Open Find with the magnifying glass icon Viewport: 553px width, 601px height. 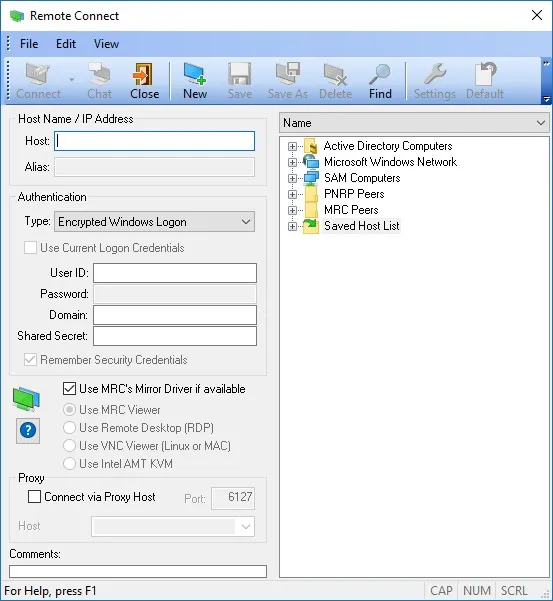(x=380, y=74)
